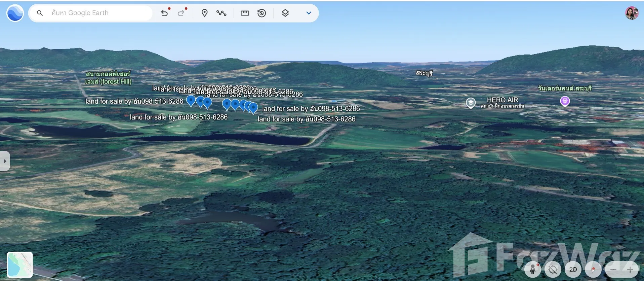This screenshot has width=644, height=281.
Task: Zoom out with the minus button
Action: 614,270
